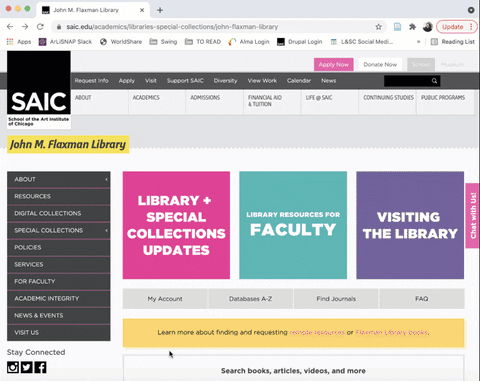Open the ArLiSNAP Slack bookmark
The width and height of the screenshot is (480, 381).
pos(65,42)
